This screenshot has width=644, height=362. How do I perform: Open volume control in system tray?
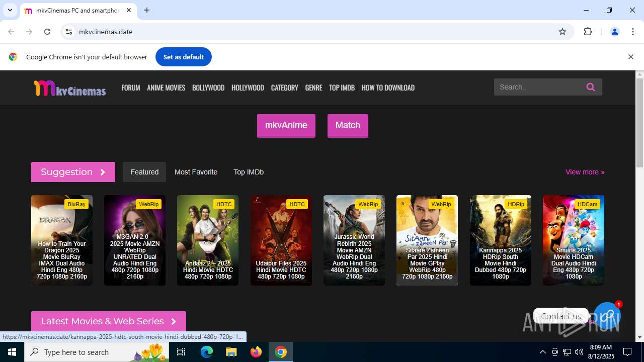pyautogui.click(x=579, y=352)
